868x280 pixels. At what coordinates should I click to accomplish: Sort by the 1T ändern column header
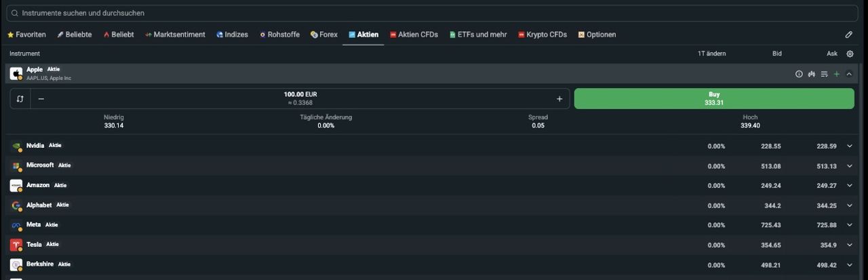(x=711, y=54)
